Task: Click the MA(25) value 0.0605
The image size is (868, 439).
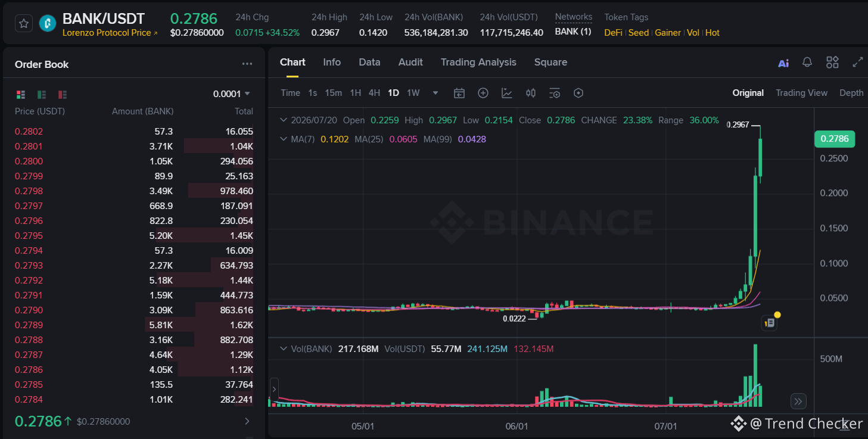Action: coord(403,139)
